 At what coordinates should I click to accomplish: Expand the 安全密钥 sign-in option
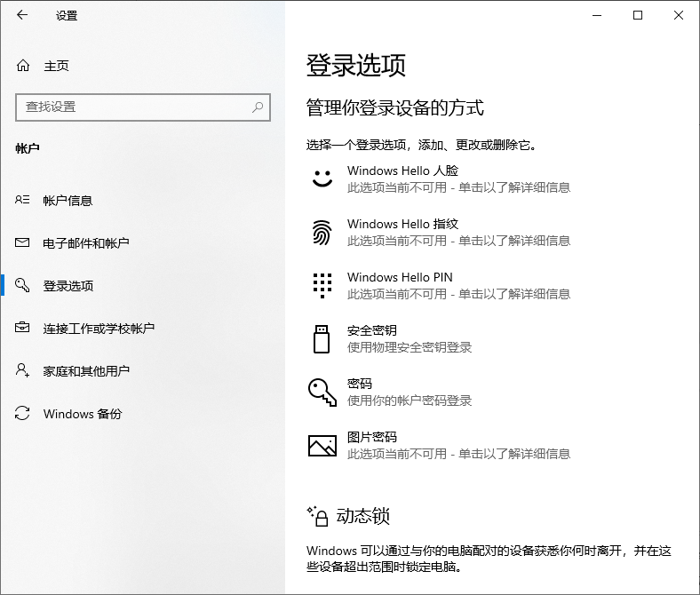[491, 338]
